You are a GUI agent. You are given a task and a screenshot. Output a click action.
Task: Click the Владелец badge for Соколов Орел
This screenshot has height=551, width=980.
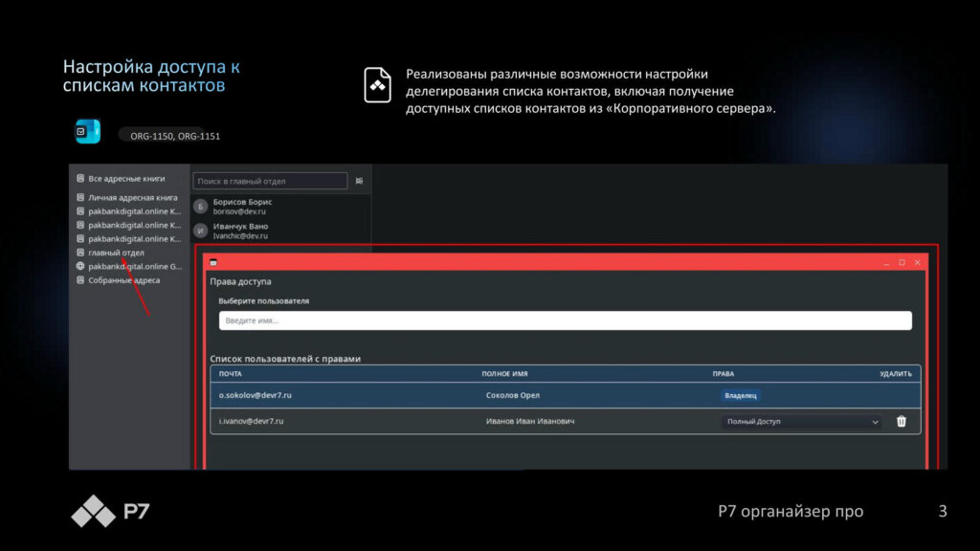coord(740,395)
